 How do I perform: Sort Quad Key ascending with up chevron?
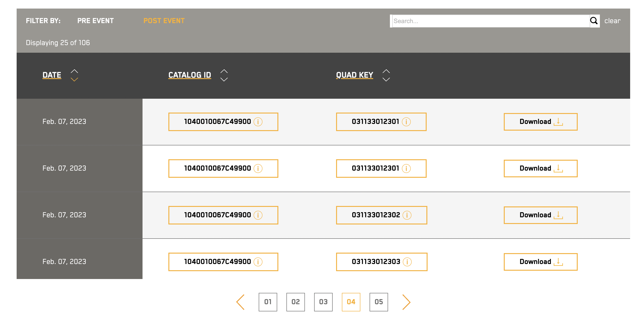(386, 71)
